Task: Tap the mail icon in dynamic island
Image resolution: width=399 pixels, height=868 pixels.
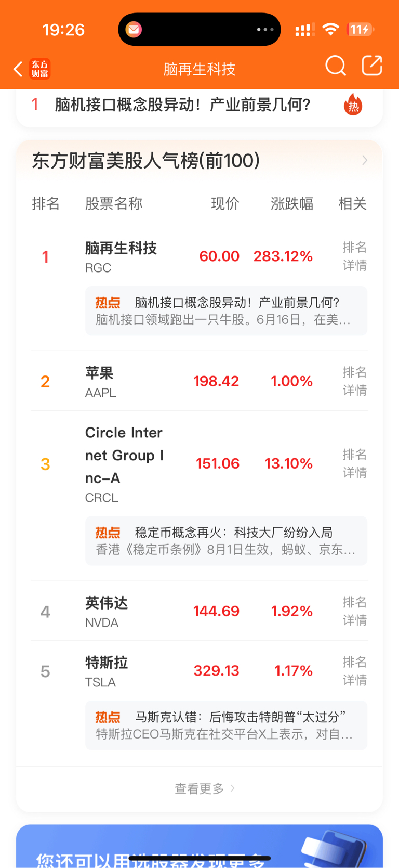Action: [134, 30]
